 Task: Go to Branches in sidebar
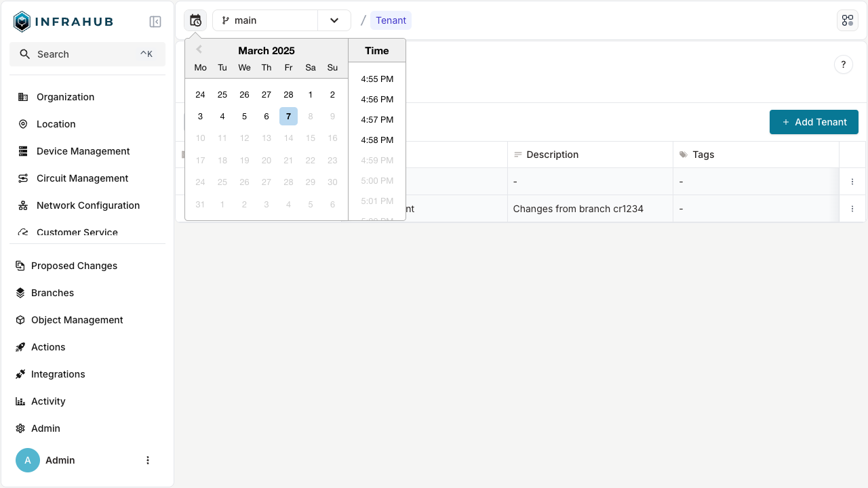pos(52,293)
